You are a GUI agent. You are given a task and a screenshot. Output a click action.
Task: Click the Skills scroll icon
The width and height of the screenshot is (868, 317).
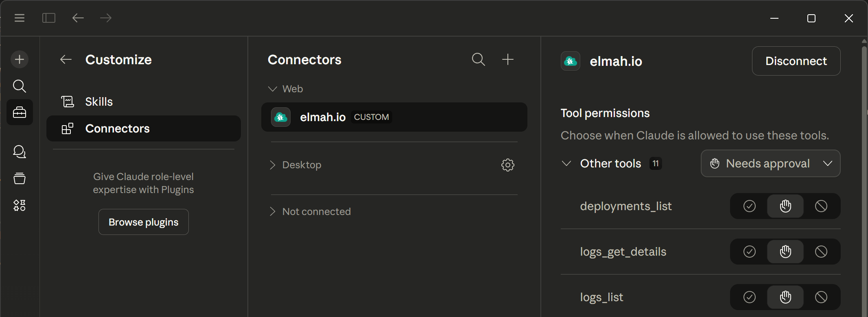(68, 102)
